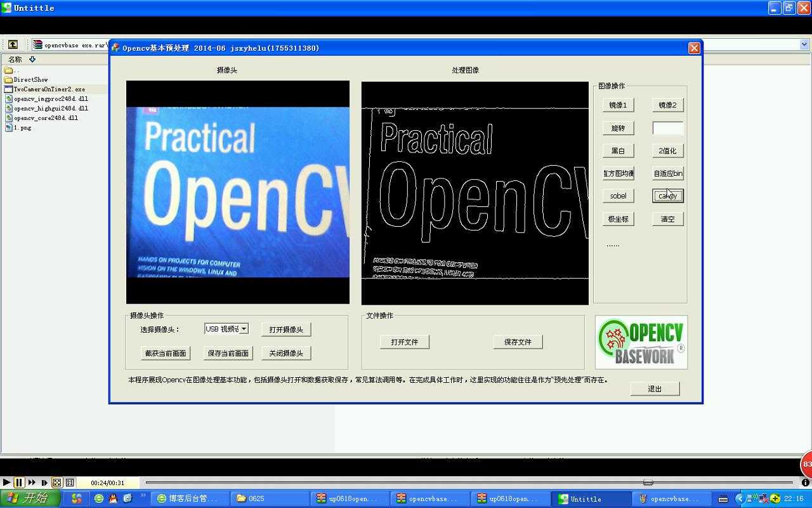Click the OpenCV Basework logo image
Viewport: 812px width, 508px height.
click(x=641, y=342)
